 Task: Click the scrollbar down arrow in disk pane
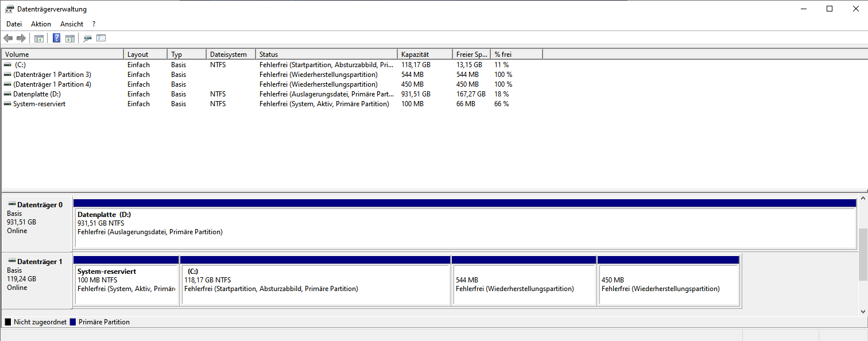(863, 311)
